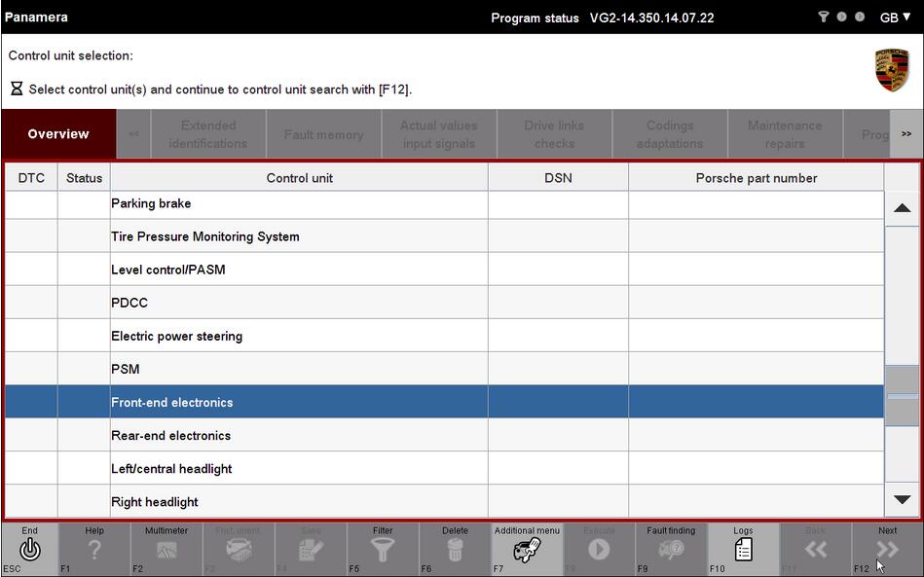Open the Logs document icon

tap(743, 550)
